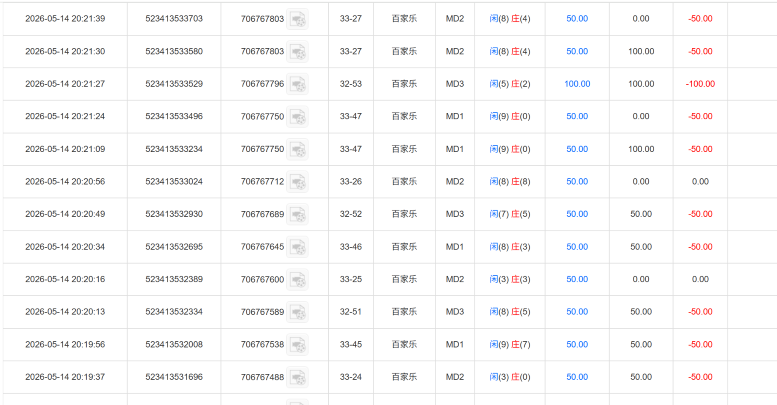This screenshot has width=777, height=405.
Task: Select round number 706767712
Action: [263, 181]
